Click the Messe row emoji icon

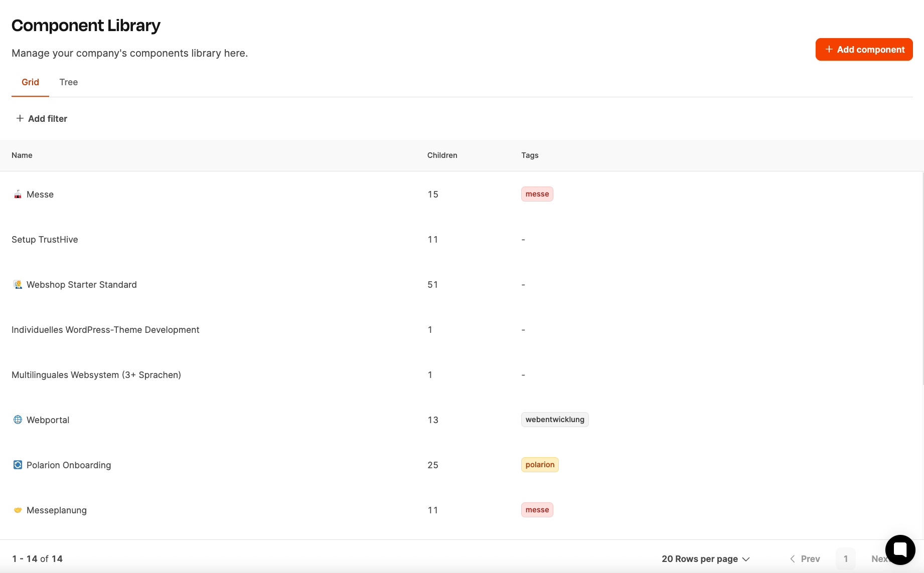tap(18, 195)
